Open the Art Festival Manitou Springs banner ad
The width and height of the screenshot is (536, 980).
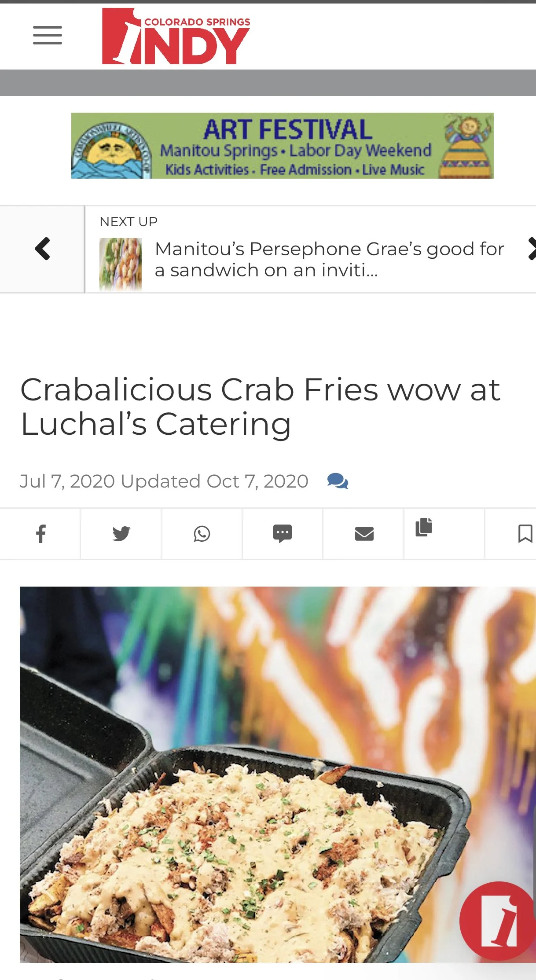[x=283, y=146]
